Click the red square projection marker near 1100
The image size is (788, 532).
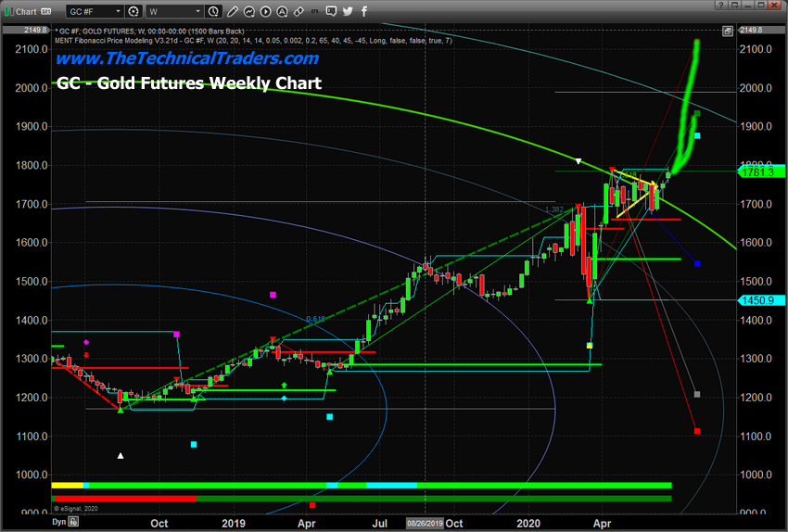pyautogui.click(x=697, y=431)
